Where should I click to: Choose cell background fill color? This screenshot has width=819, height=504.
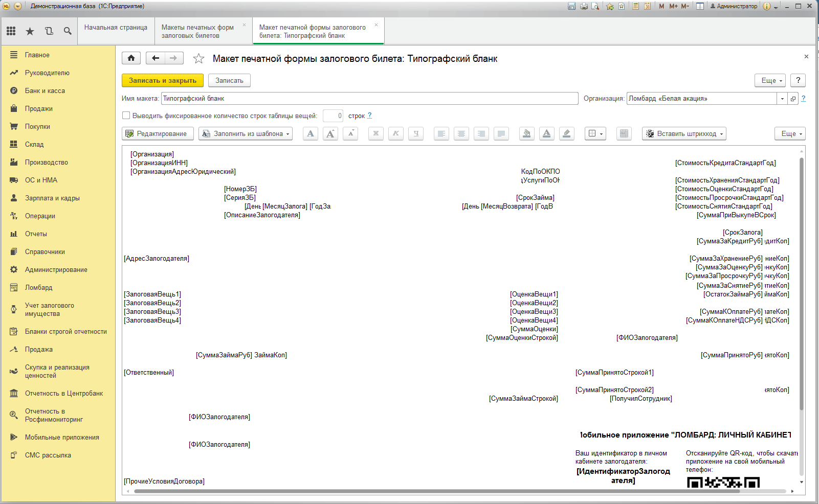[527, 133]
